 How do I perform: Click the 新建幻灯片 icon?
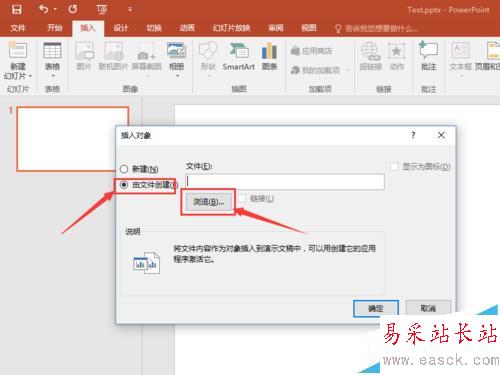[x=18, y=51]
